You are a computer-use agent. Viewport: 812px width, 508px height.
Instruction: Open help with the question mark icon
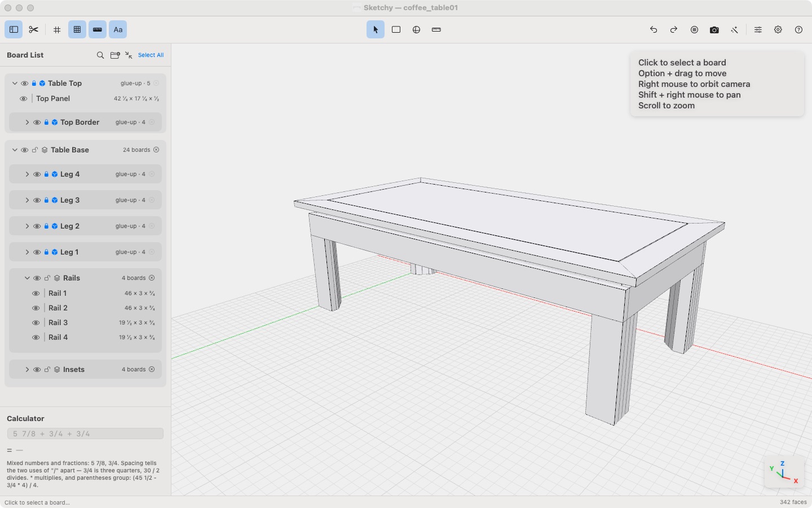[x=798, y=29]
